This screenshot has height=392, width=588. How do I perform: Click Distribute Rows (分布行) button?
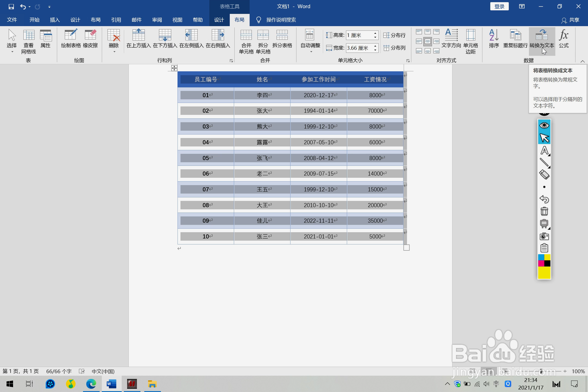394,35
